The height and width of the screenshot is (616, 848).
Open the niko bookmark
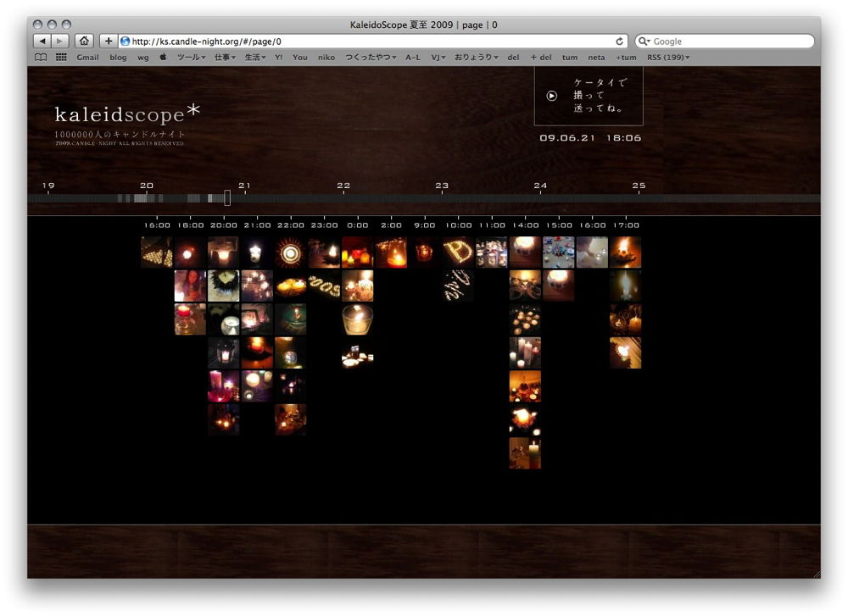point(326,58)
